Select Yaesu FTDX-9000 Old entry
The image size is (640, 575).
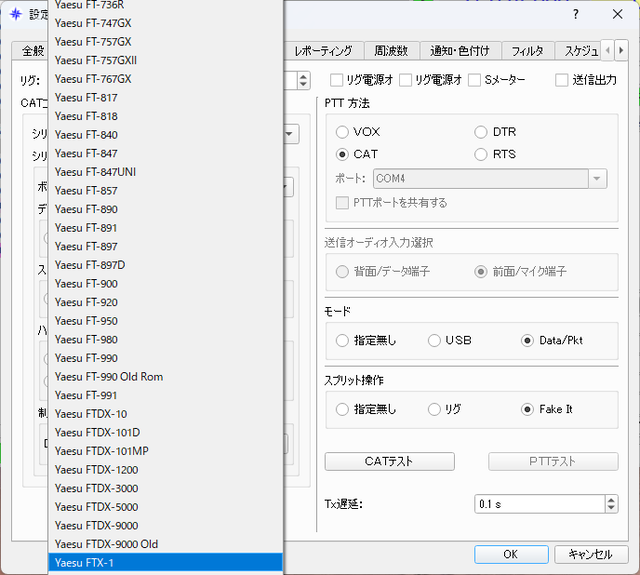click(x=165, y=544)
